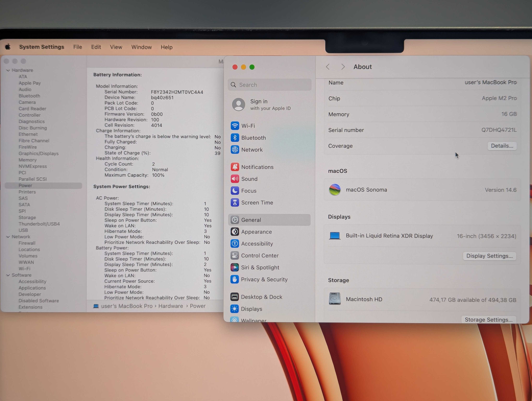Collapse the Software tree section
Viewport: 532px width, 401px height.
[x=8, y=275]
